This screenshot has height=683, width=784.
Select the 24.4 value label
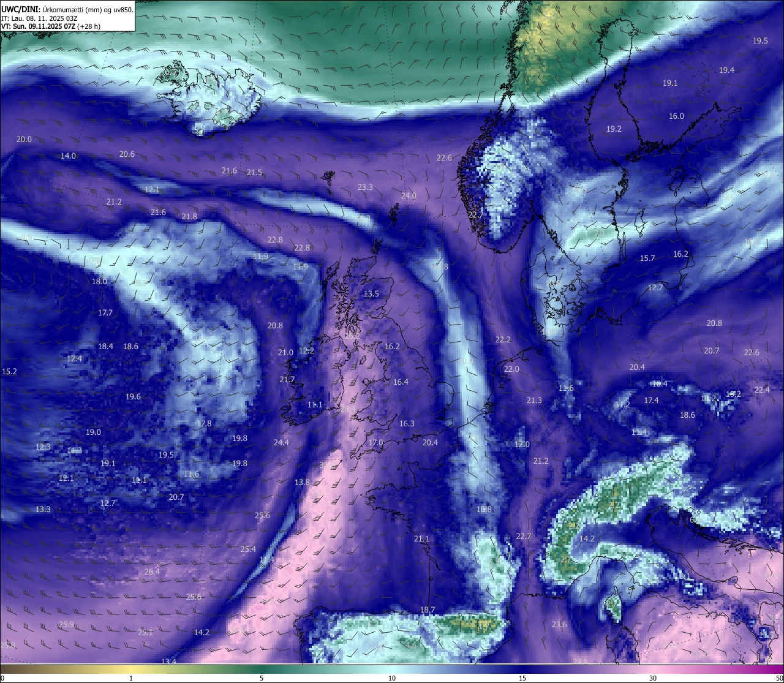pos(281,443)
